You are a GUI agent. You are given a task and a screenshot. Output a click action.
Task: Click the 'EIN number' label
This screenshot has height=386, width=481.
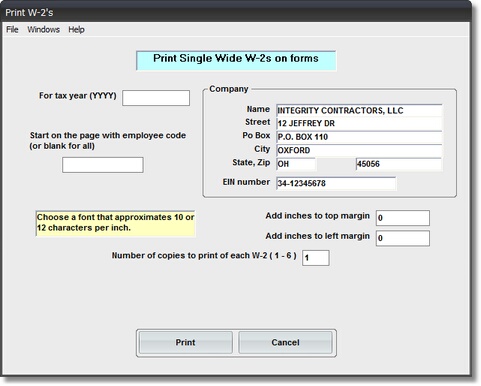[x=246, y=182]
